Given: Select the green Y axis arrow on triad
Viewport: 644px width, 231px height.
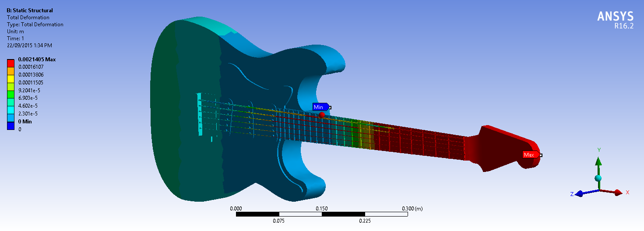Looking at the screenshot, I should 598,163.
